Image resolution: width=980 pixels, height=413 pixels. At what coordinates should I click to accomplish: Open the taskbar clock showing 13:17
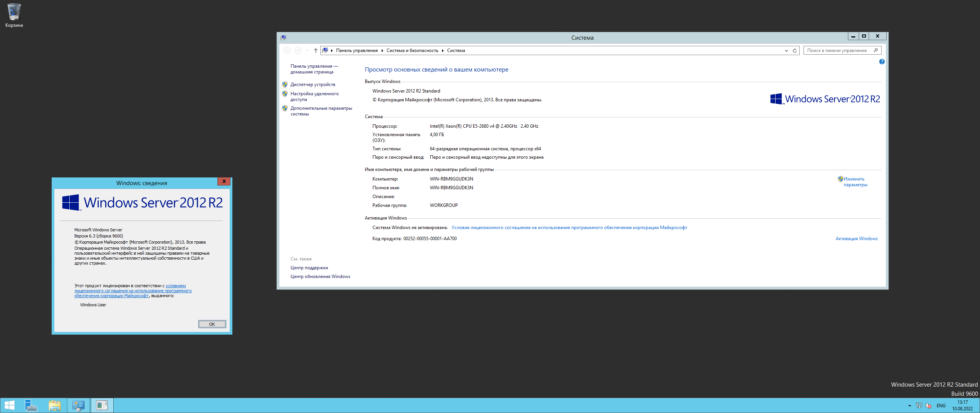(962, 405)
